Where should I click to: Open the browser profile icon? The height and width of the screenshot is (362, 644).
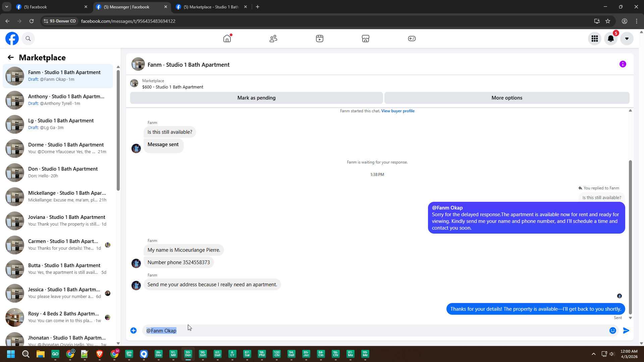click(x=625, y=21)
